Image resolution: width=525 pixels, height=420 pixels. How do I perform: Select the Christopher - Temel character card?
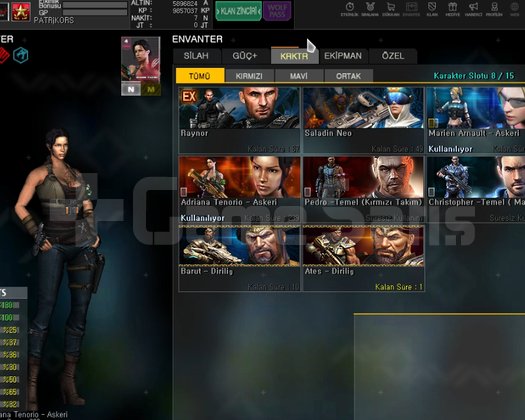[x=476, y=189]
